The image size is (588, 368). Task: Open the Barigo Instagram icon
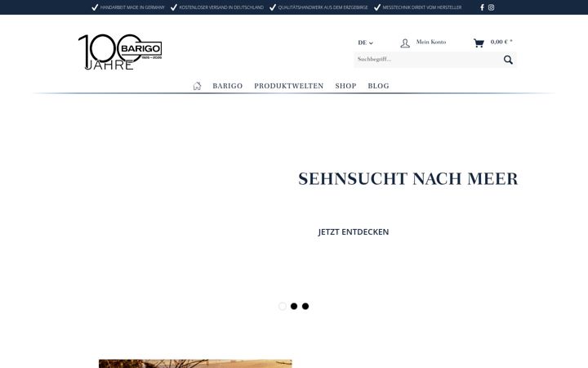pyautogui.click(x=491, y=7)
